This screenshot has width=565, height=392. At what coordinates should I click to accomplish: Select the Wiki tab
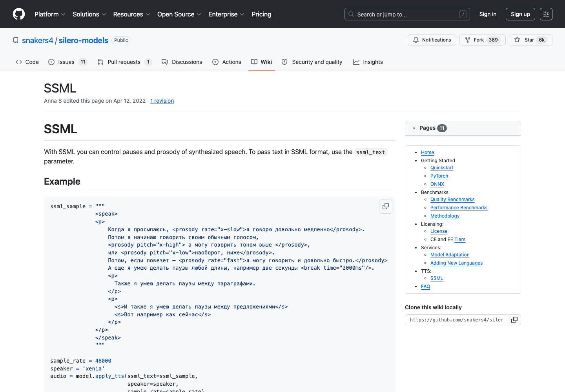pos(262,62)
